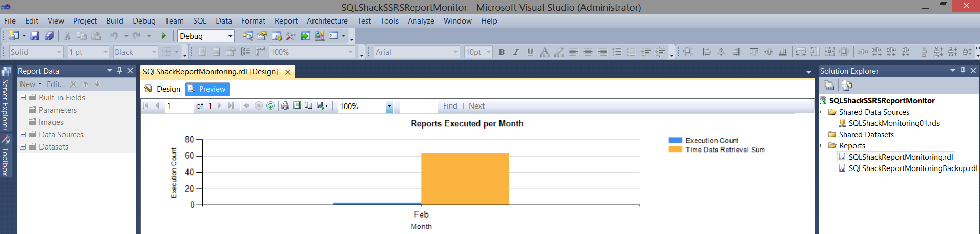Switch to the Design tab
The height and width of the screenshot is (234, 980).
163,89
